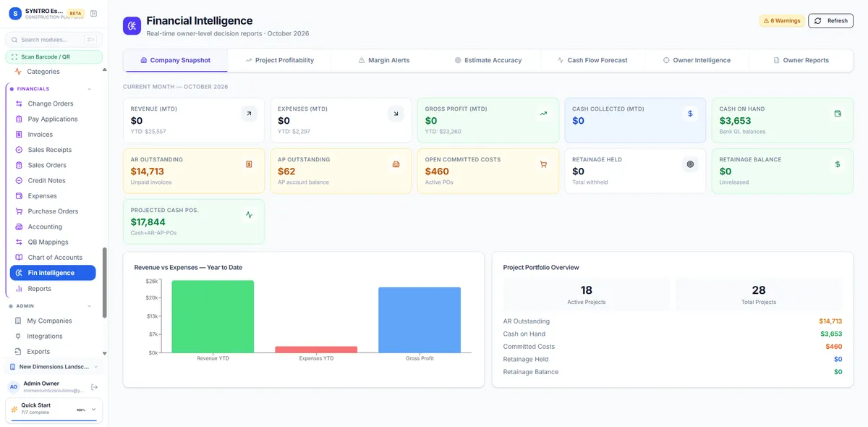The image size is (868, 427).
Task: Click the Reports bar-chart icon
Action: (x=20, y=288)
